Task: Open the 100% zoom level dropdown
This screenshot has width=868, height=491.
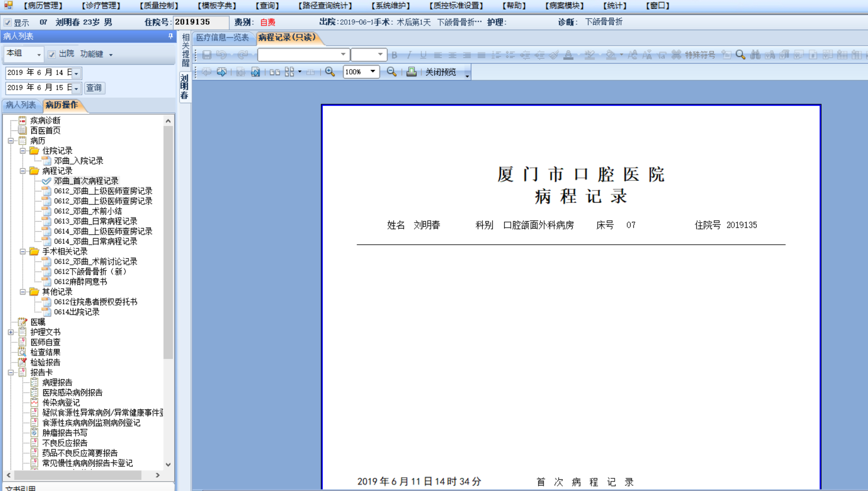Action: pos(373,72)
